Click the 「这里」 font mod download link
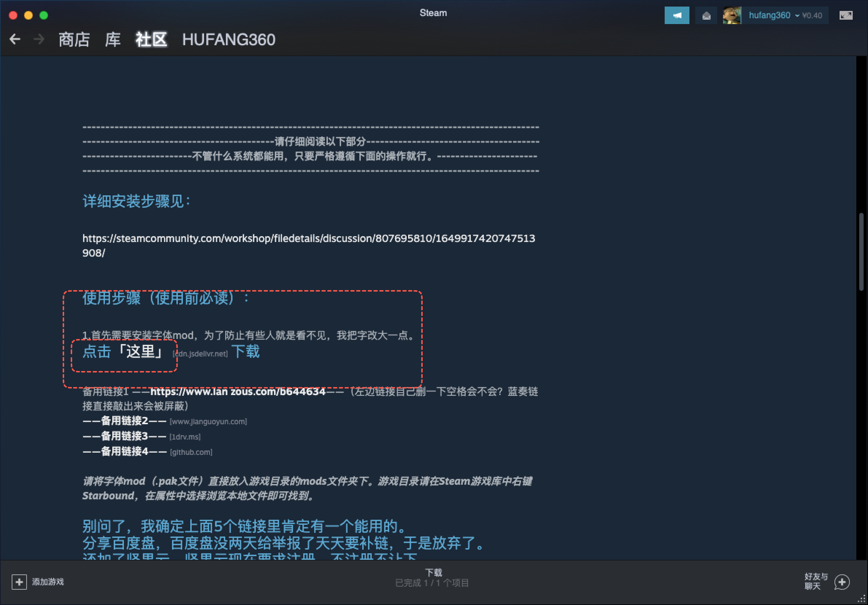 141,352
